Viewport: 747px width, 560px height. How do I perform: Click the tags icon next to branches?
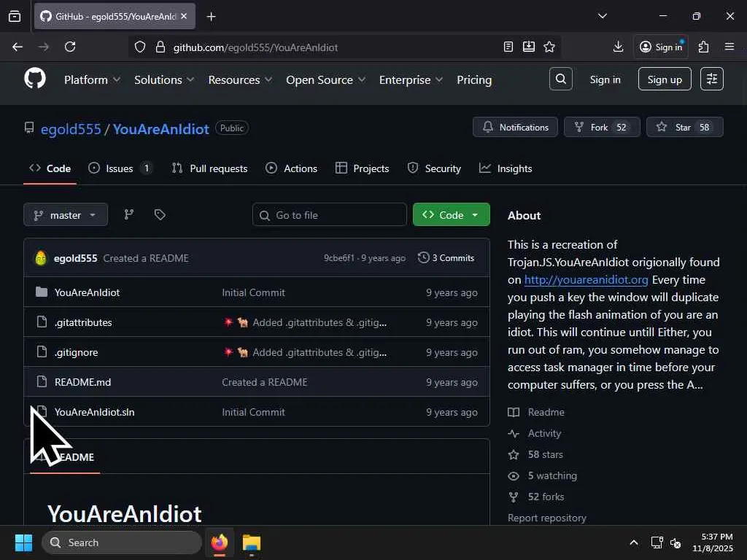pyautogui.click(x=160, y=215)
